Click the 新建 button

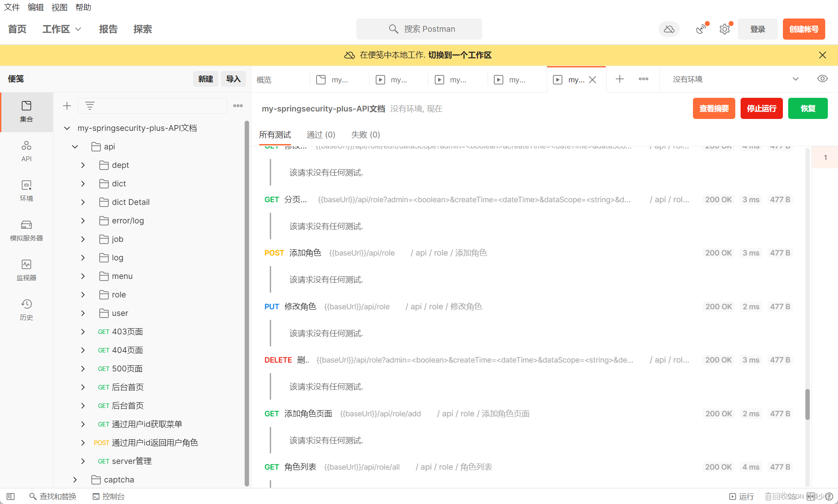tap(205, 79)
